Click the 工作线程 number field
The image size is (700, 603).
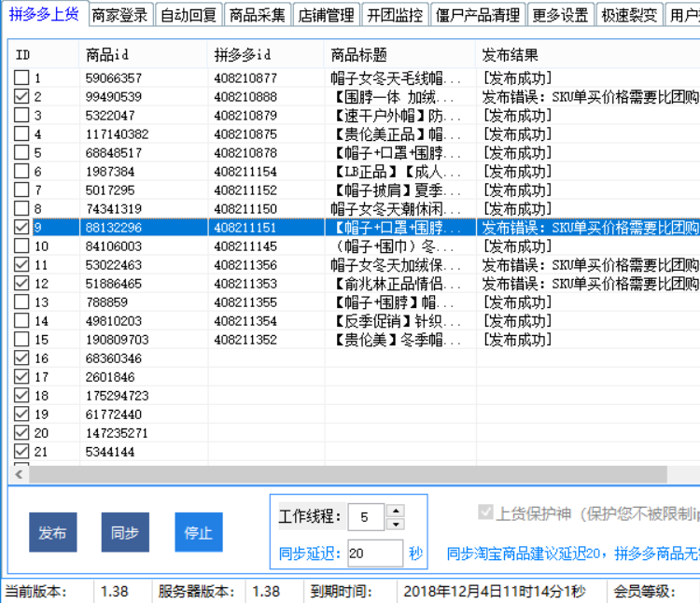click(x=366, y=517)
